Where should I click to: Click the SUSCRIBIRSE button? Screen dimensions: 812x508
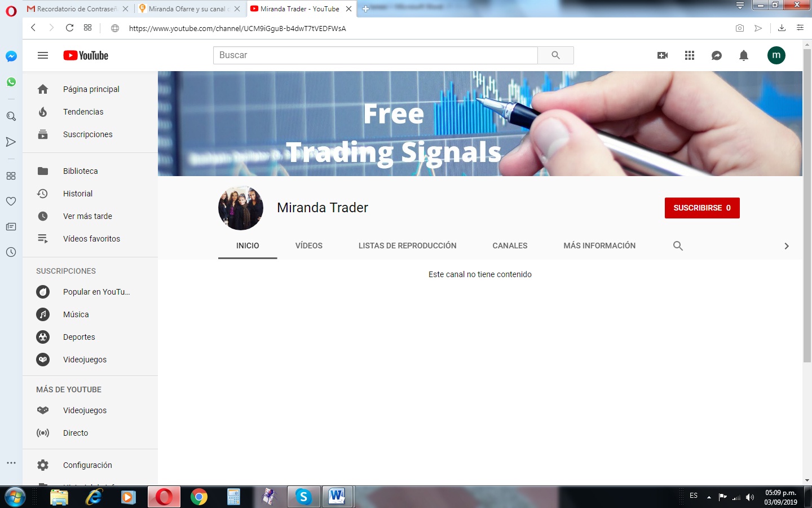pos(702,208)
